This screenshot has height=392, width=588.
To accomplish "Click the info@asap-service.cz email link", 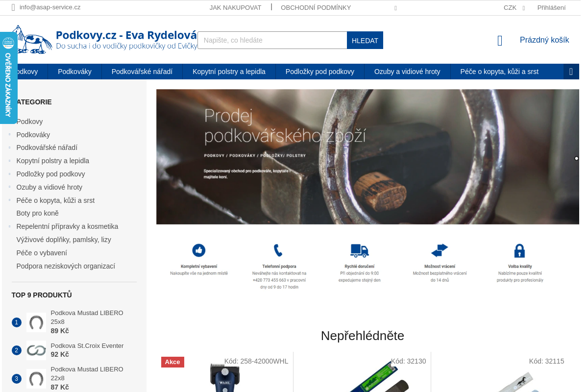I will [x=50, y=7].
